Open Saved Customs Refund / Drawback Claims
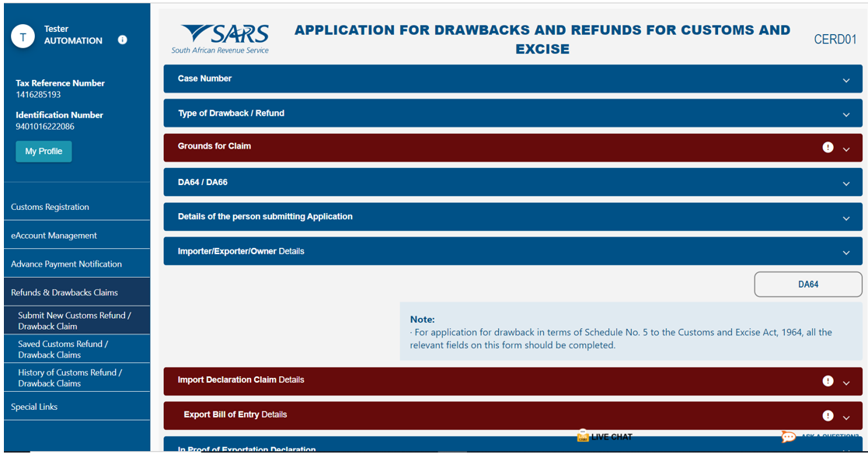 (77, 349)
